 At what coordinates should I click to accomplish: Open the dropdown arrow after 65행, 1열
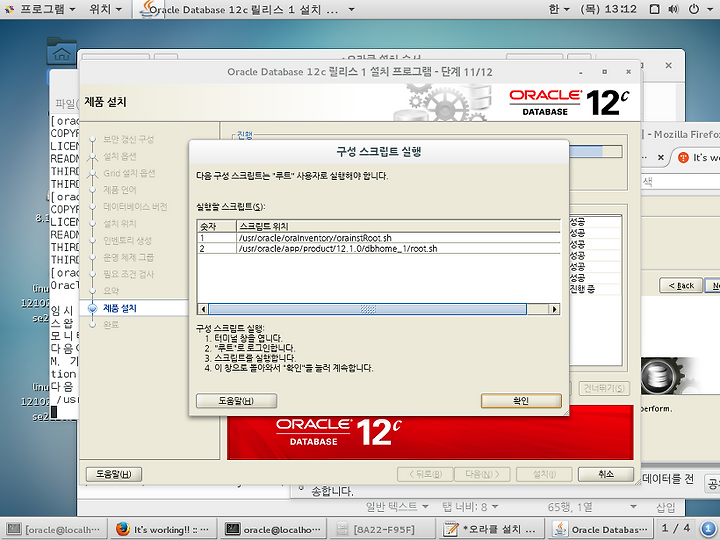tap(633, 507)
